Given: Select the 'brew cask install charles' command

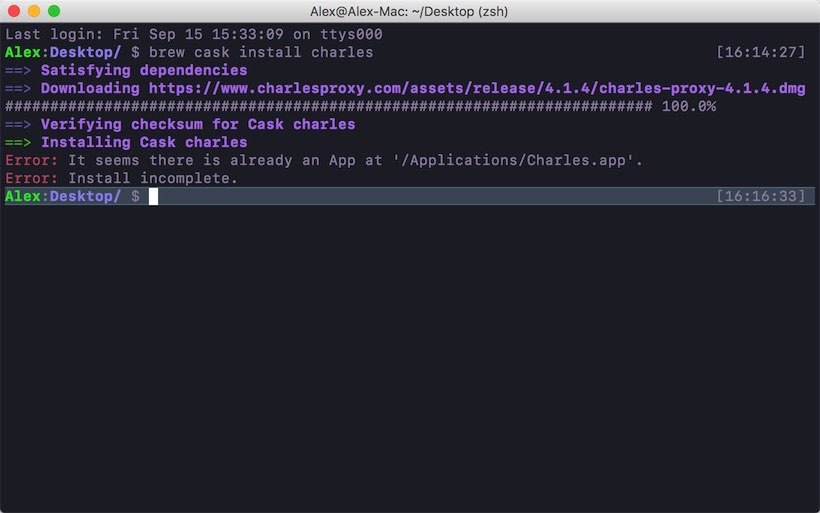Looking at the screenshot, I should [x=261, y=52].
